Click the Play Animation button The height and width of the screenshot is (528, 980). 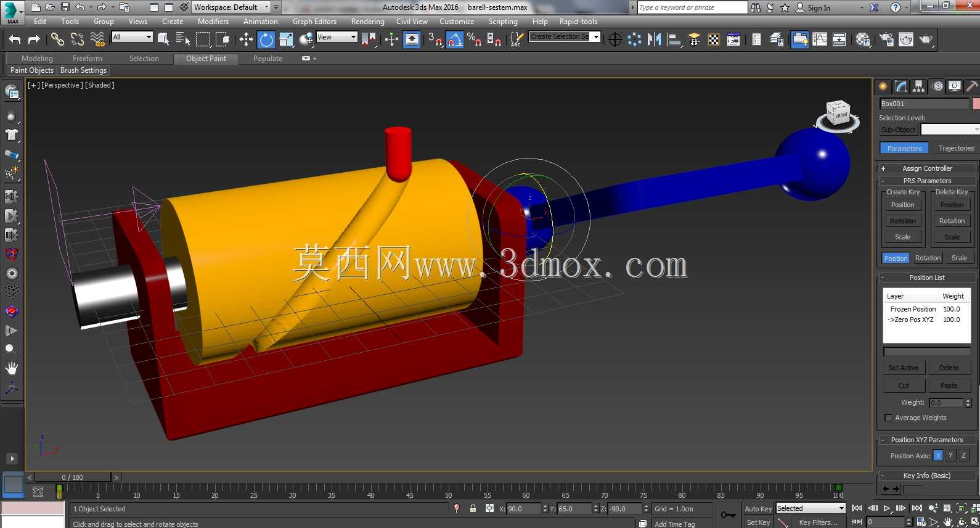(886, 509)
